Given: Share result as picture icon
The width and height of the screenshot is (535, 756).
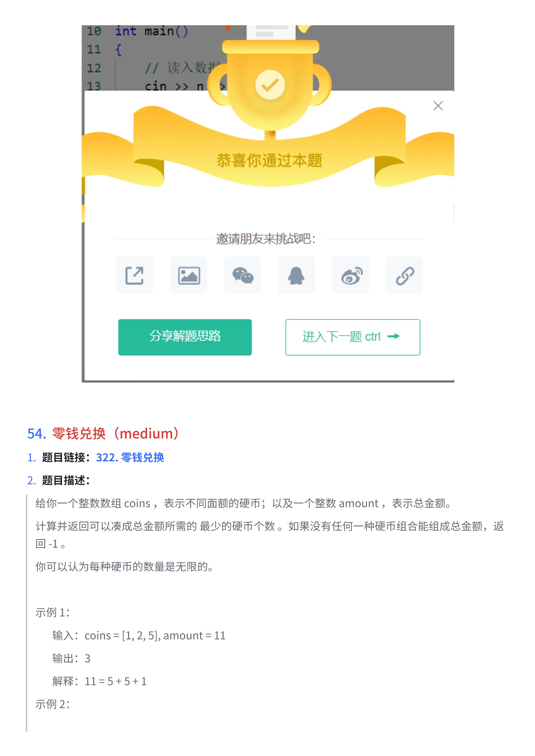Looking at the screenshot, I should 189,275.
